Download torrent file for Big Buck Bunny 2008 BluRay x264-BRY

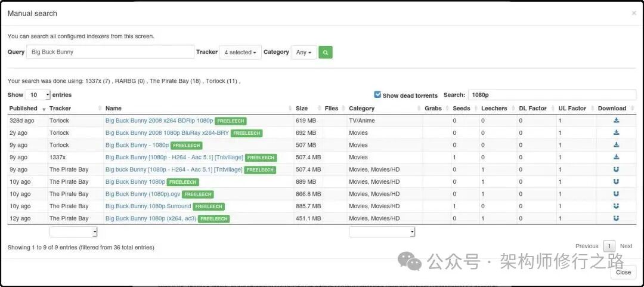tap(616, 132)
